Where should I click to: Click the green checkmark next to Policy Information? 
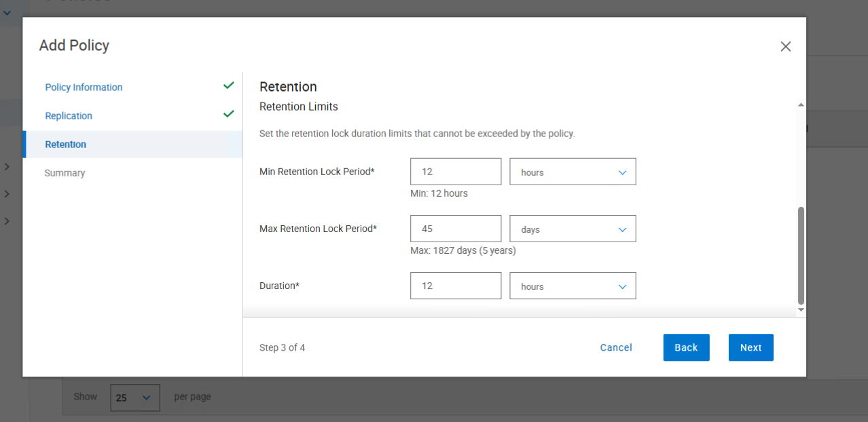click(x=229, y=85)
